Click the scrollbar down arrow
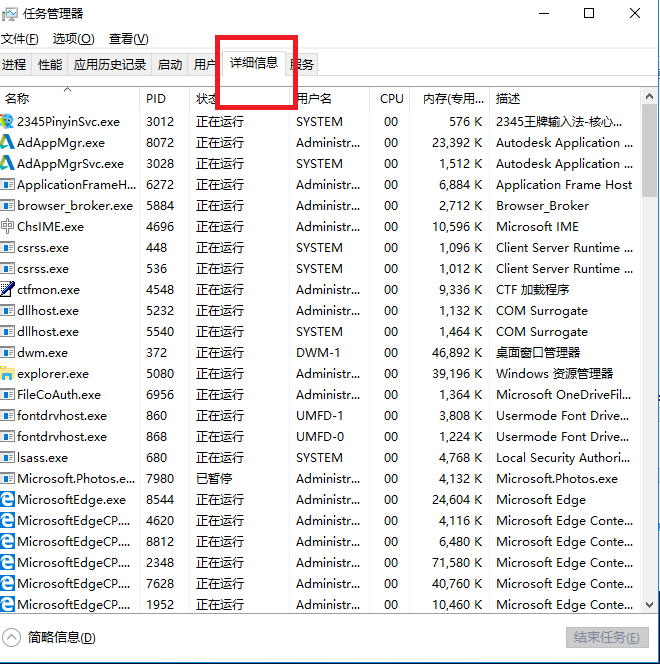This screenshot has width=660, height=664. [x=649, y=605]
